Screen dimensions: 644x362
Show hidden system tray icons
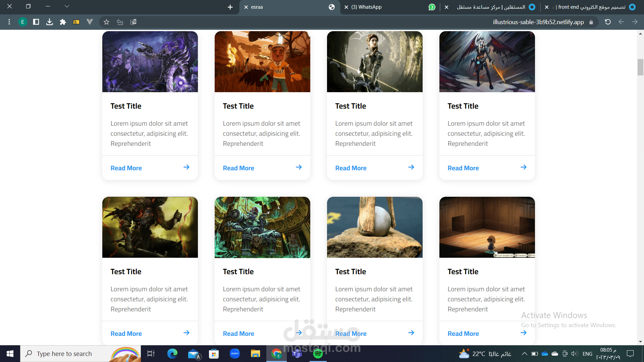click(525, 354)
